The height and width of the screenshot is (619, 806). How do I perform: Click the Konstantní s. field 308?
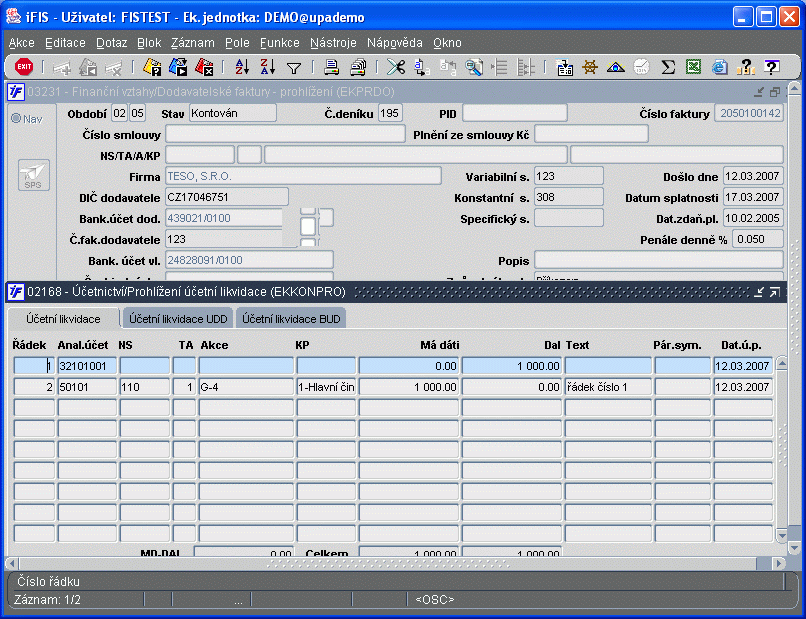[569, 197]
